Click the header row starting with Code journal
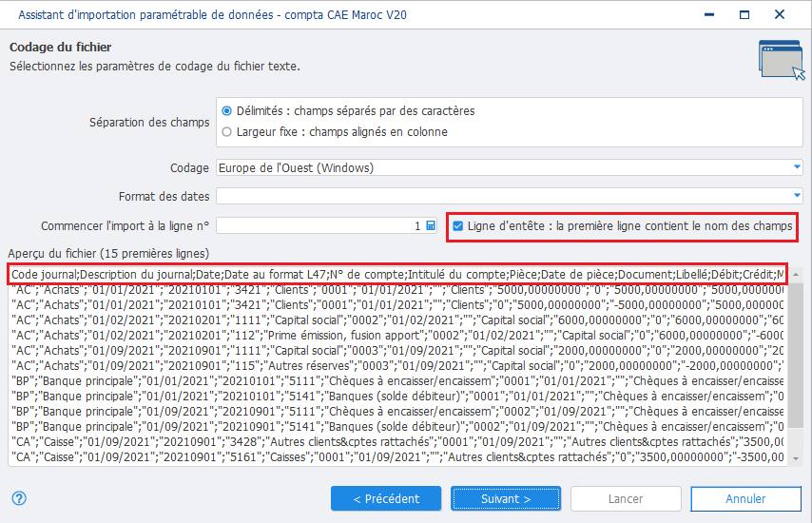The height and width of the screenshot is (523, 812). 397,275
